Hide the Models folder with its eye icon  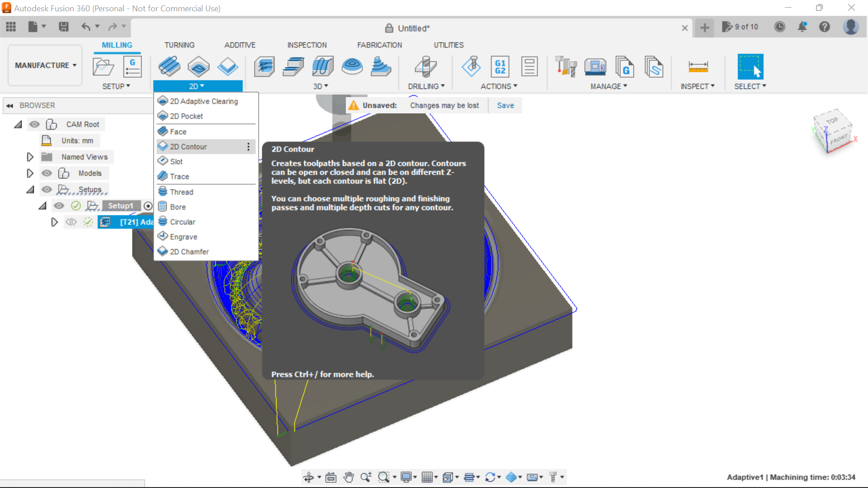coord(47,173)
